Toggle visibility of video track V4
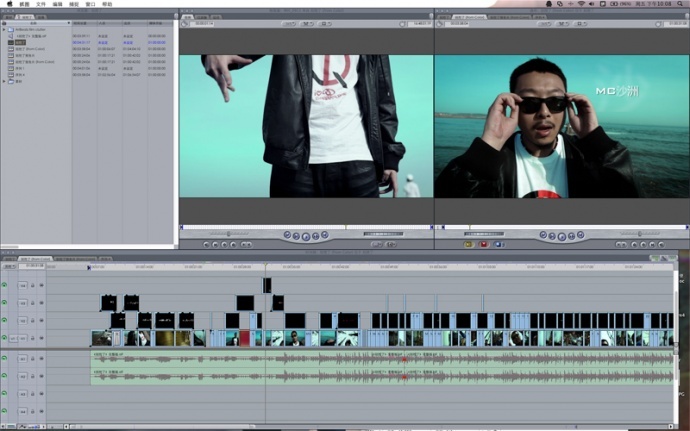Screen dimensions: 690x431 (x=4, y=285)
